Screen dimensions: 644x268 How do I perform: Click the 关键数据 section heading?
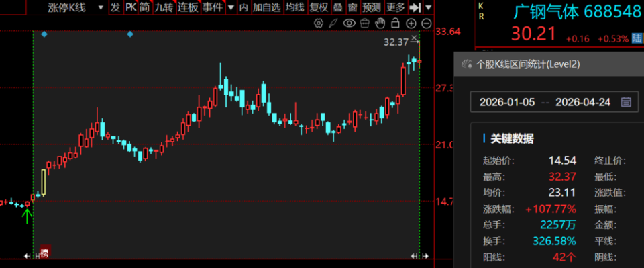(512, 138)
